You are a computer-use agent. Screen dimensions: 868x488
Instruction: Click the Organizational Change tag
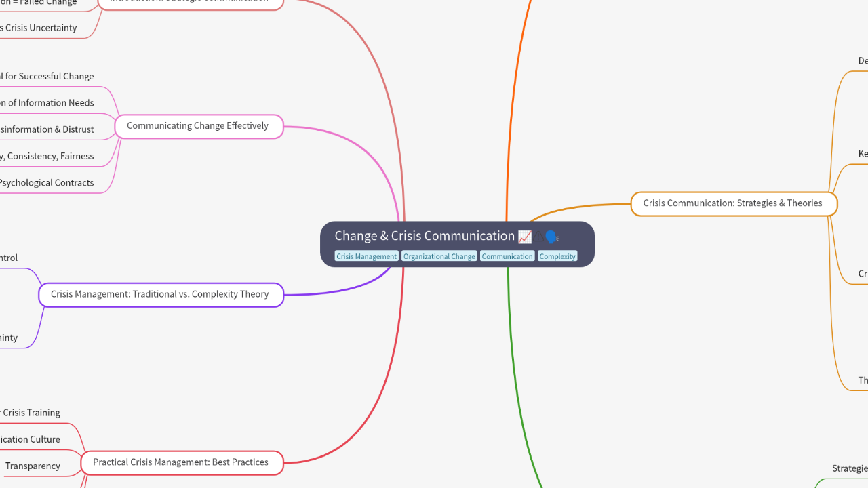(x=439, y=256)
